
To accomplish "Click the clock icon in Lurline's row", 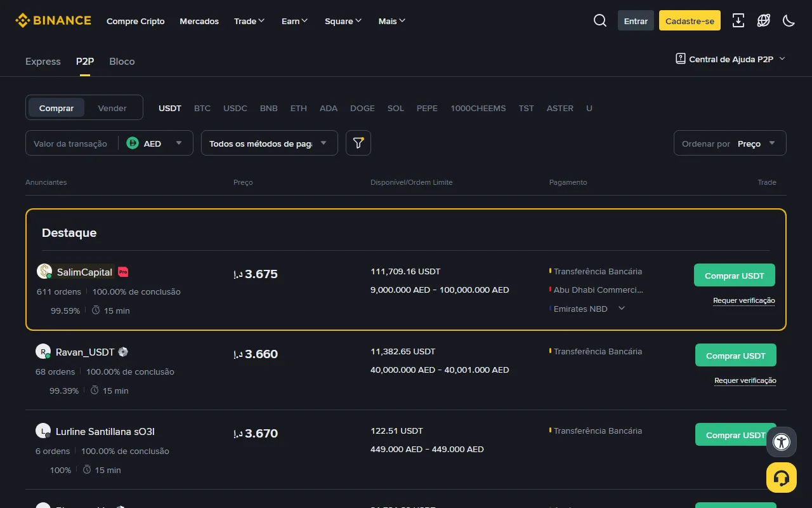I will pyautogui.click(x=87, y=470).
